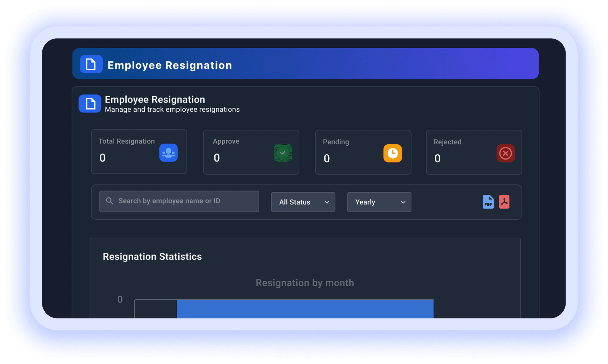The image size is (608, 364).
Task: Click the Resignation Statistics heading
Action: [x=152, y=257]
